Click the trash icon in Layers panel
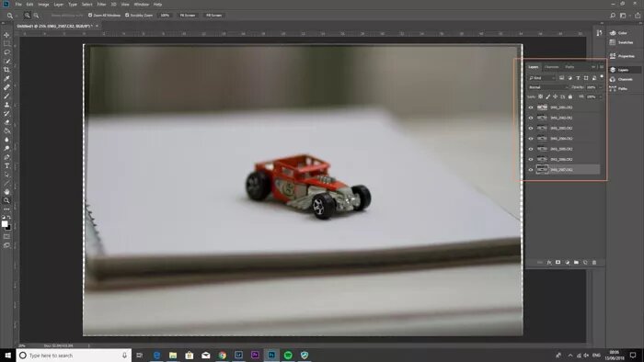The height and width of the screenshot is (362, 644). point(594,263)
